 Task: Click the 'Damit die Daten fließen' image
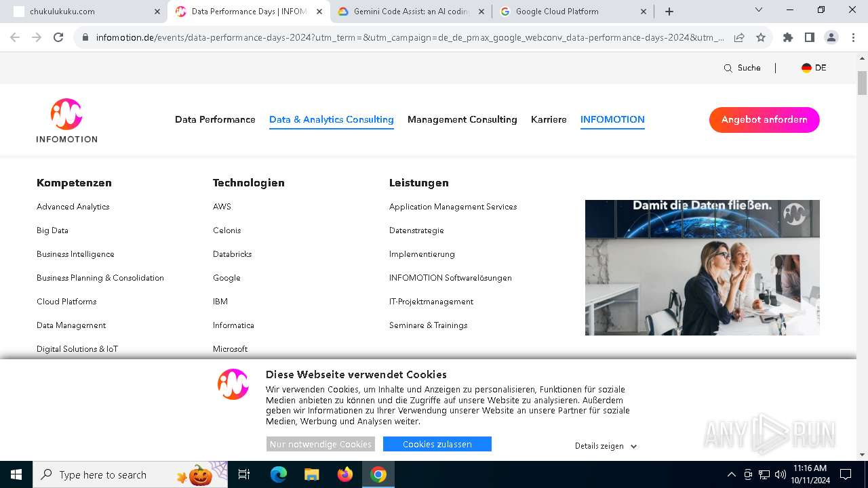click(703, 268)
